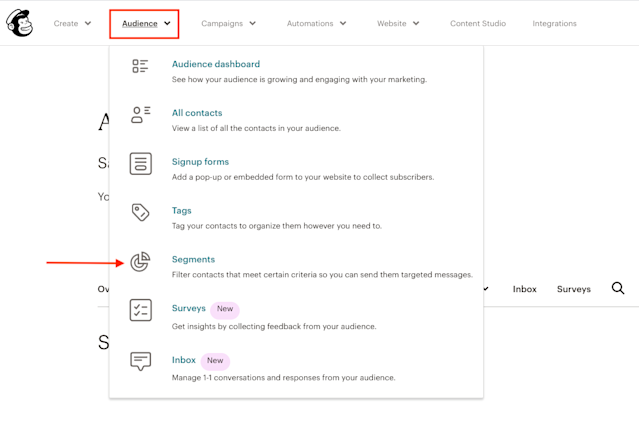
Task: Open the Website menu
Action: [392, 24]
